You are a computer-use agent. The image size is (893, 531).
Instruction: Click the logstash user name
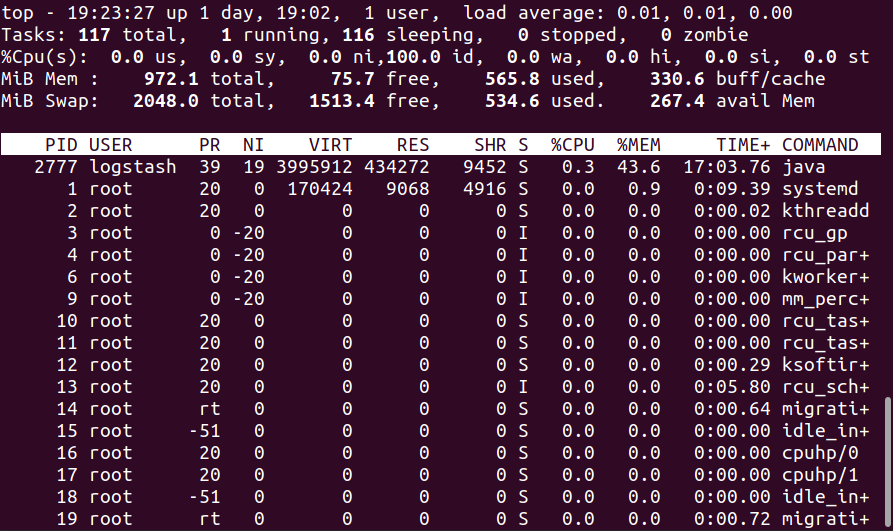pos(132,167)
